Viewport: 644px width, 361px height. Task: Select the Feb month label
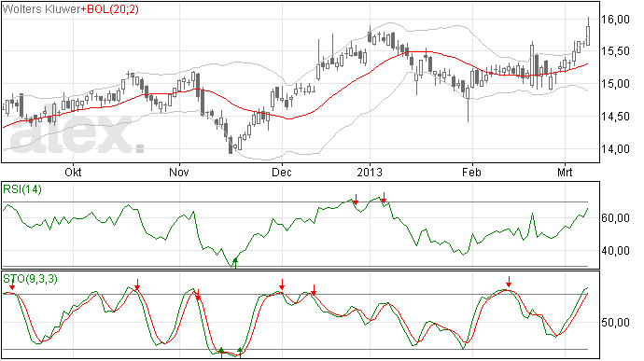(x=471, y=172)
